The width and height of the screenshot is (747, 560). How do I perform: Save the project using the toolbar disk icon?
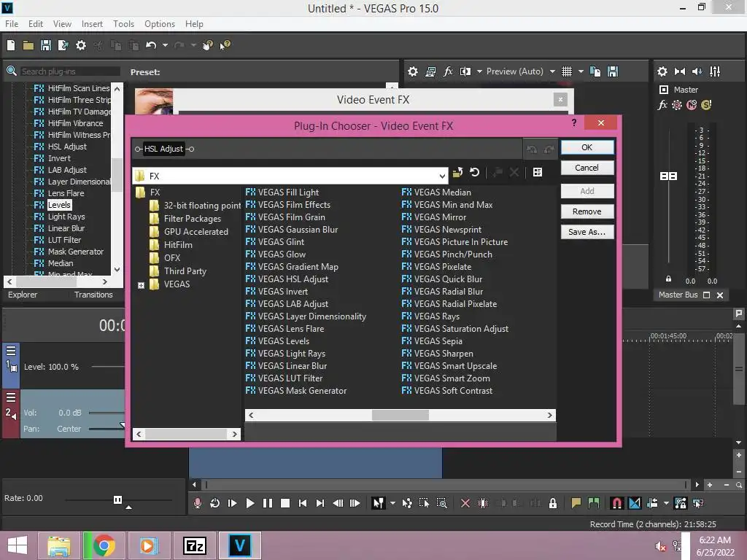click(x=46, y=45)
